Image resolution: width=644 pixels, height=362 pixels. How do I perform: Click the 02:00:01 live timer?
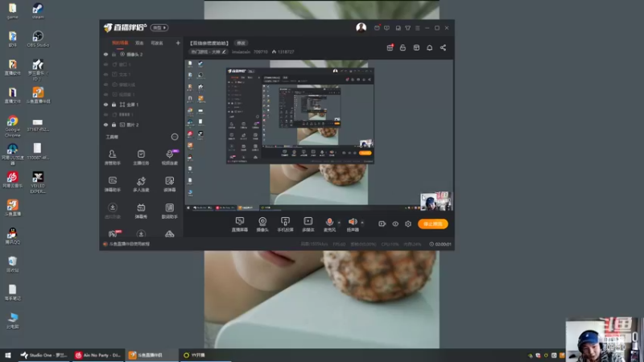coord(440,244)
